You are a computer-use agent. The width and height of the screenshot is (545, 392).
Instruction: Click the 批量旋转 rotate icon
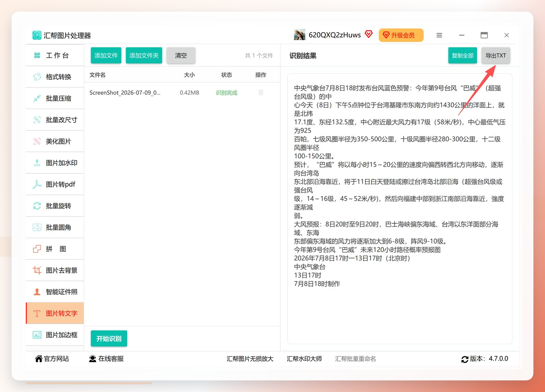point(37,206)
